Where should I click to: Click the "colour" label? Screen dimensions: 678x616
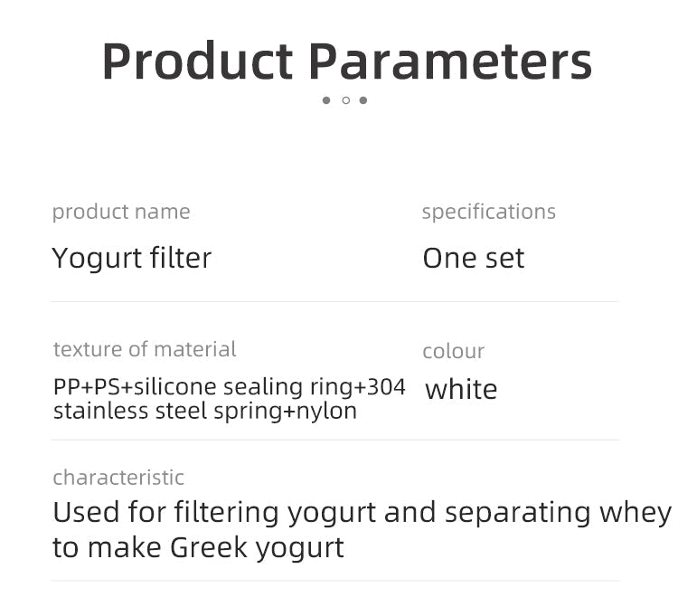click(453, 351)
